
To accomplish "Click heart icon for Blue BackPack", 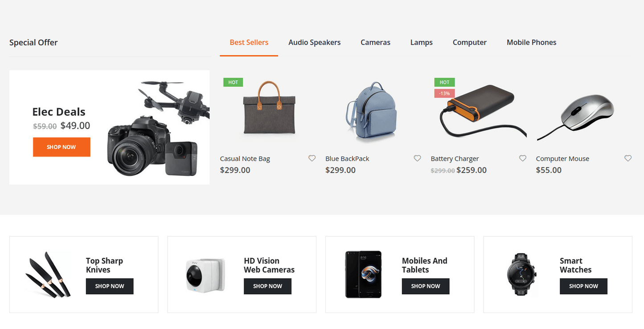I will [417, 158].
